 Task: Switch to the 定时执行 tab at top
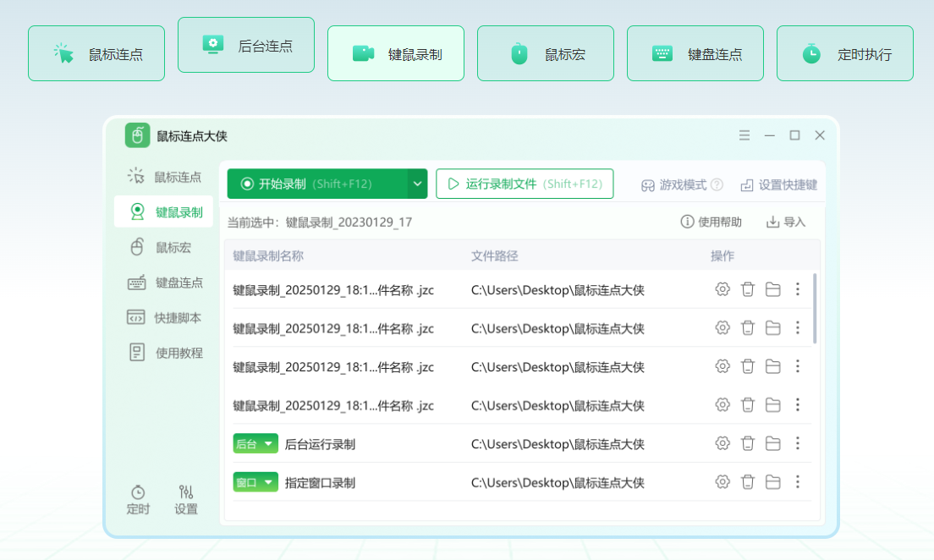pyautogui.click(x=844, y=52)
